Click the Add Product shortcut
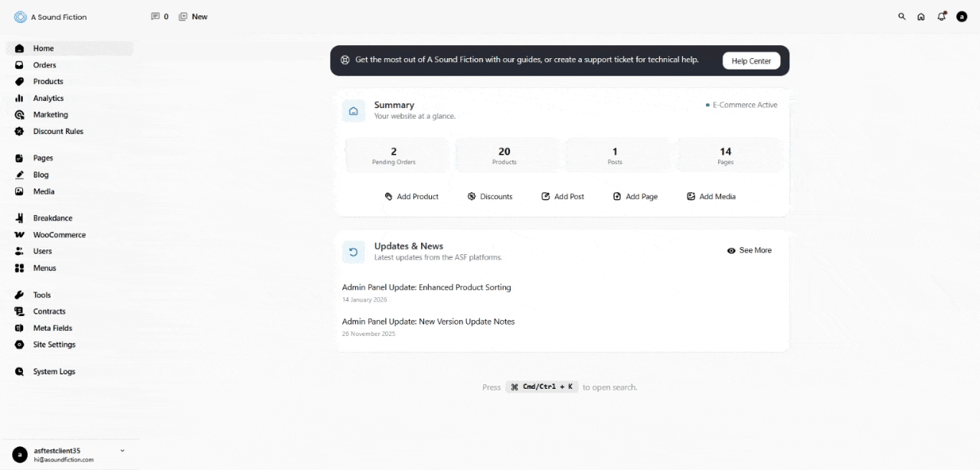980x470 pixels. (x=412, y=197)
